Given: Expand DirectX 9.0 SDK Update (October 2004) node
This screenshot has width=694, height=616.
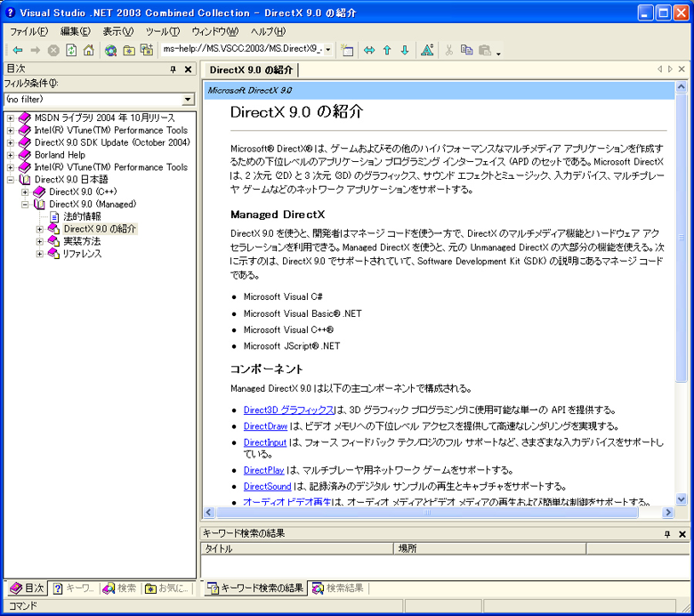Looking at the screenshot, I should [x=10, y=143].
